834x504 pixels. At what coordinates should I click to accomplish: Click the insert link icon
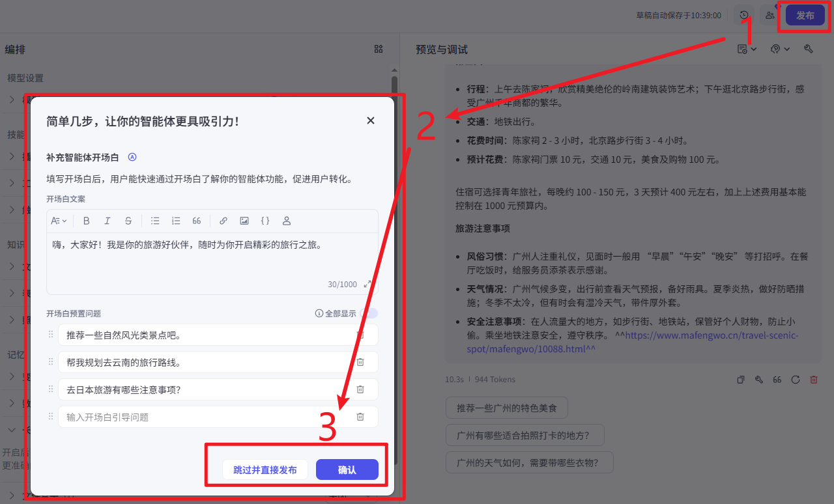tap(223, 221)
